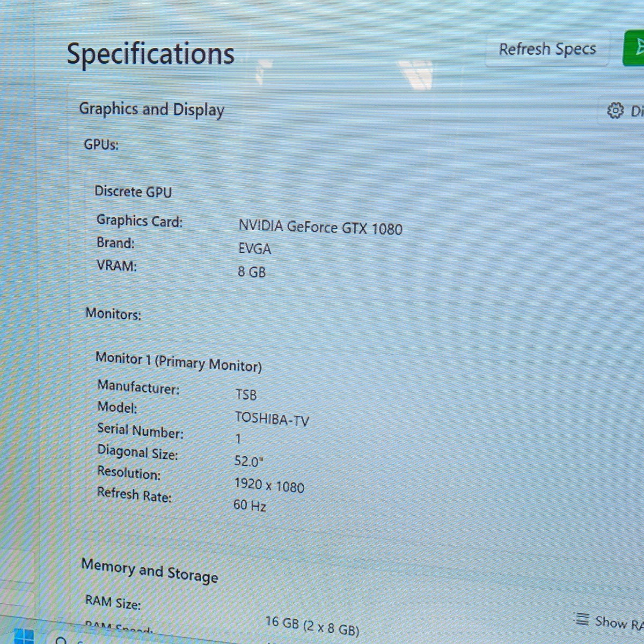
Task: Click the RAM Size: label
Action: pos(113,602)
